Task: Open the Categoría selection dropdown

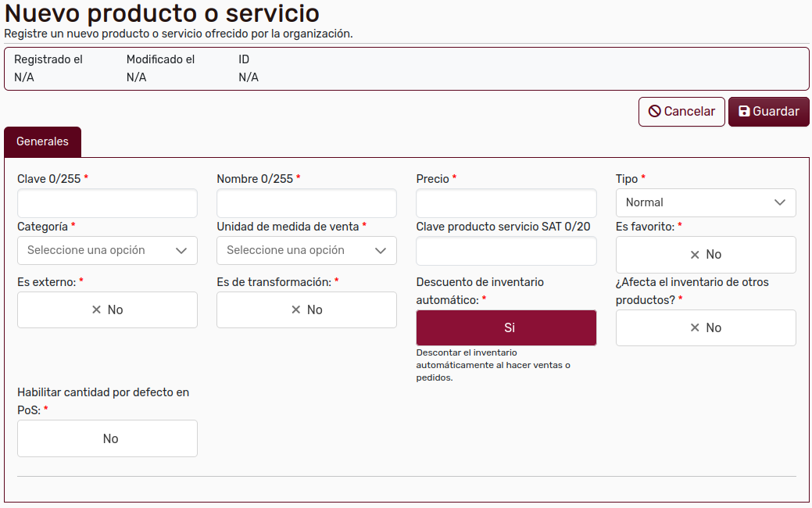Action: pos(107,250)
